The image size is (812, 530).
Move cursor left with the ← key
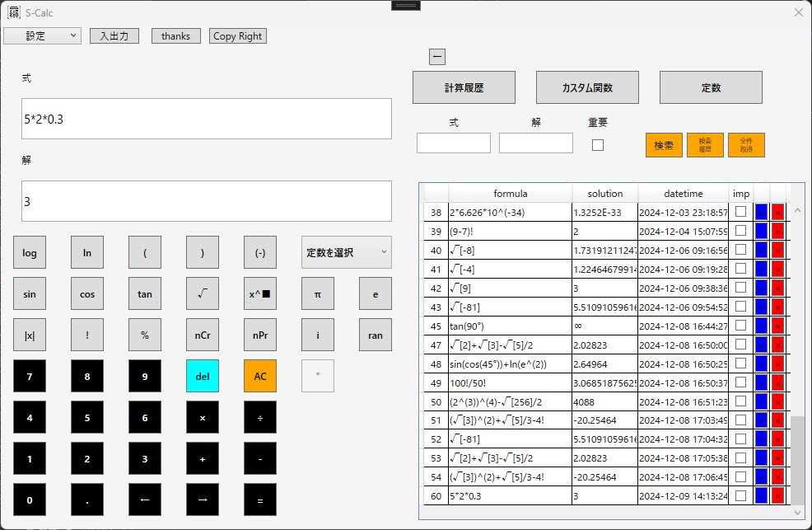click(145, 500)
